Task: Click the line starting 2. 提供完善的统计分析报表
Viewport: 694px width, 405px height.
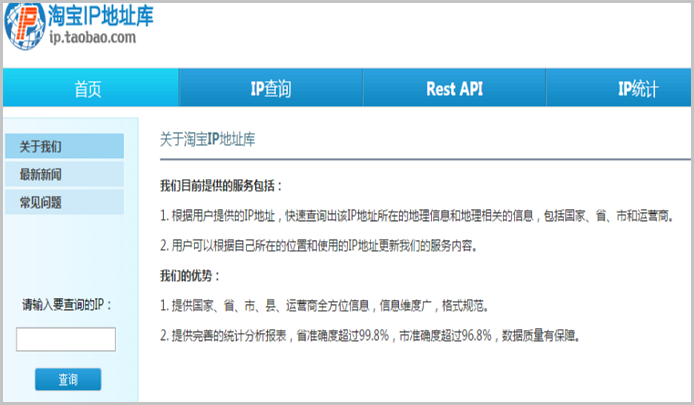Action: tap(370, 336)
